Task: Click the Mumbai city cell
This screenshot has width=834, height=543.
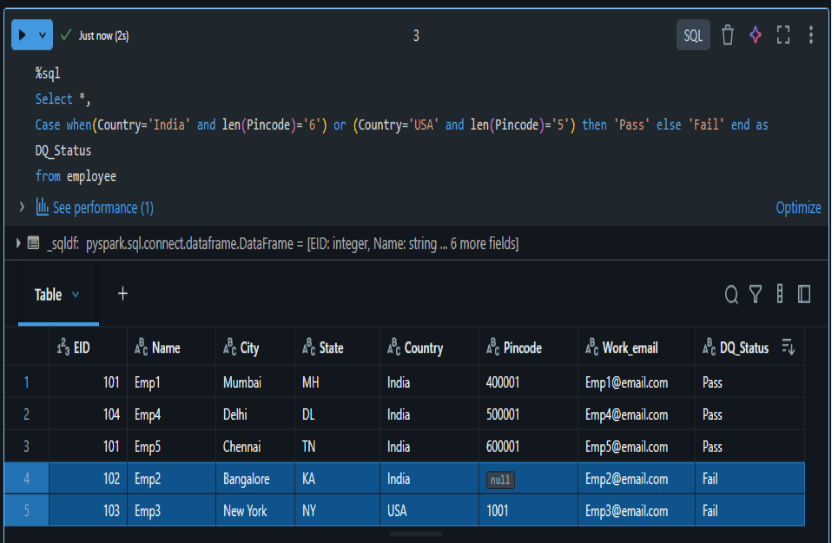Action: point(255,382)
